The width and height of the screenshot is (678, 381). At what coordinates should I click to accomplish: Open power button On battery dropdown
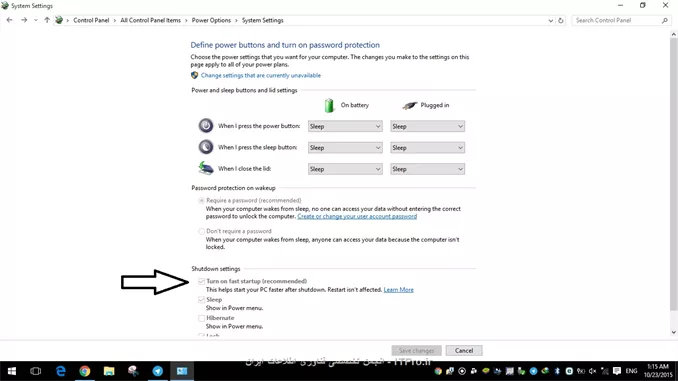[x=345, y=126]
